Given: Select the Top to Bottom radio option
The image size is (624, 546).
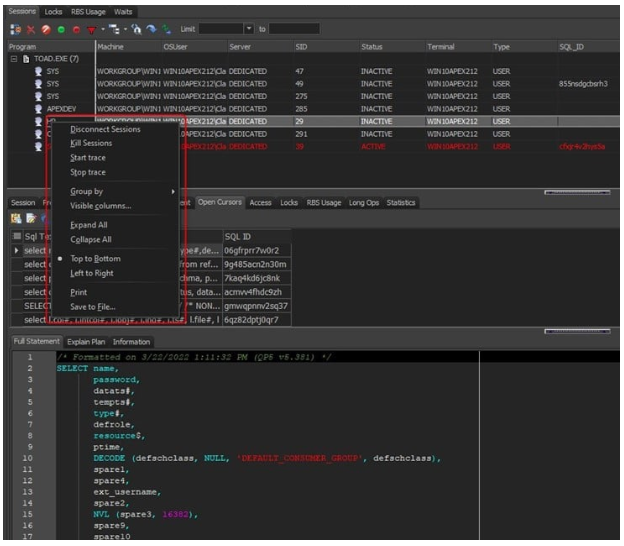Looking at the screenshot, I should coord(96,259).
